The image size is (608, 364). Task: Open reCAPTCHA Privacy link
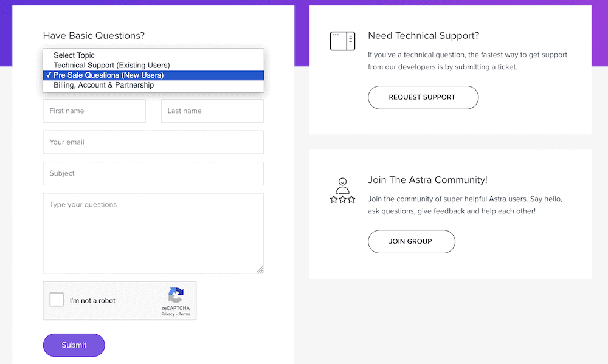pyautogui.click(x=168, y=314)
